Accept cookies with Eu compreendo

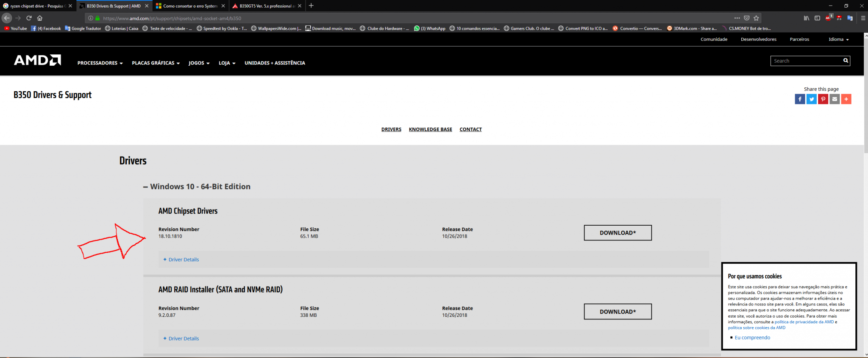tap(752, 338)
